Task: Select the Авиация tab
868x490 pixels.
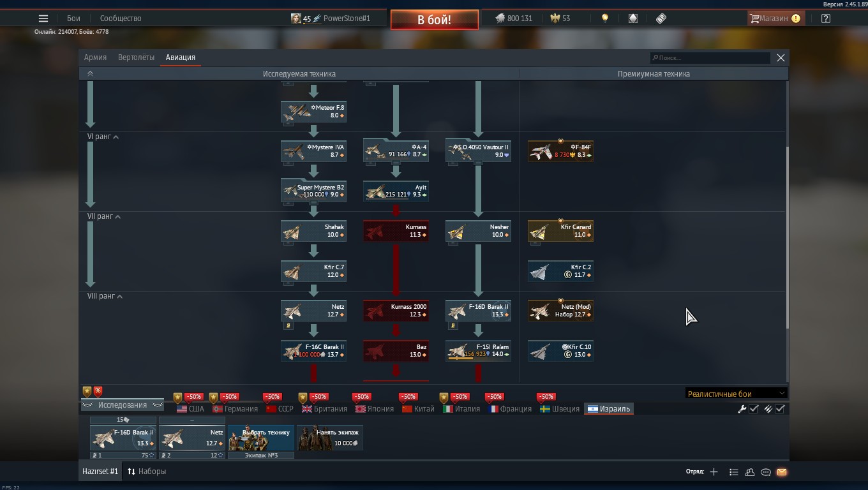Action: [x=181, y=57]
